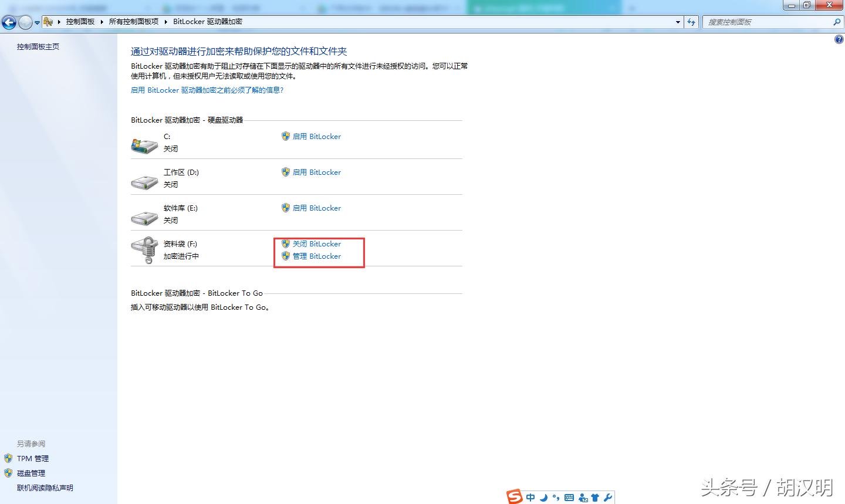Click the shield icon beside 启用 BitLocker for C:
The width and height of the screenshot is (845, 504).
(286, 136)
